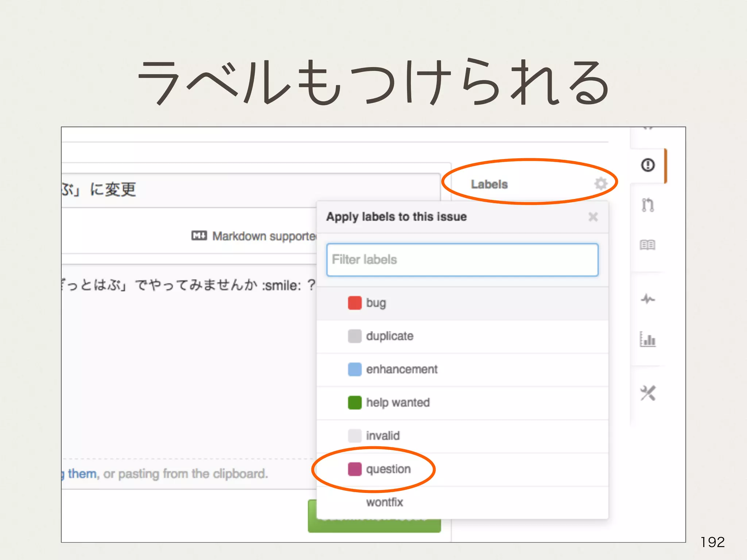747x560 pixels.
Task: Open the Wiki book icon in sidebar
Action: [x=647, y=245]
